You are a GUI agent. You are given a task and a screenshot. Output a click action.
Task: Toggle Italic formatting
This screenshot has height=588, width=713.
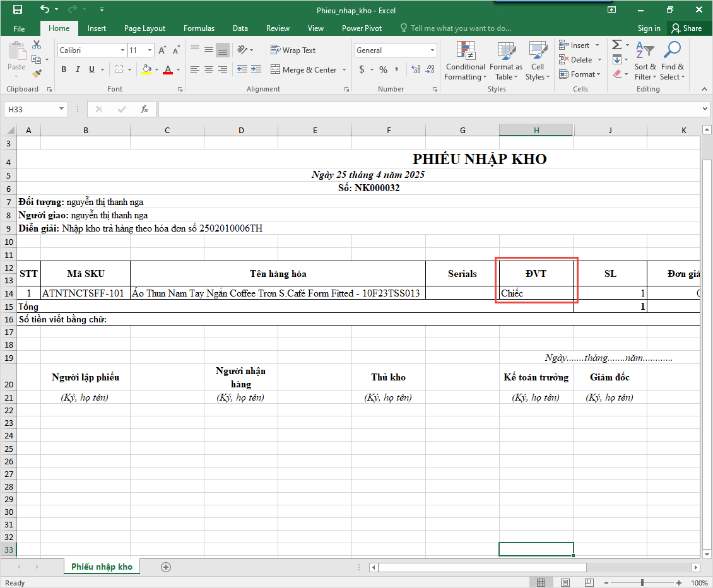78,69
